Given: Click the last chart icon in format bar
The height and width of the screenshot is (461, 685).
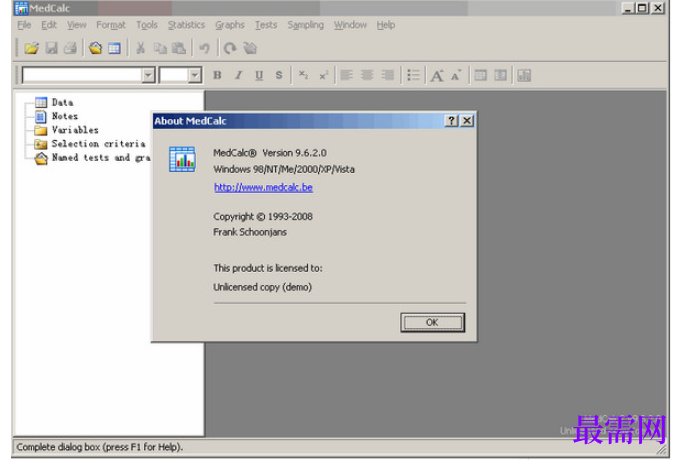Looking at the screenshot, I should click(524, 76).
